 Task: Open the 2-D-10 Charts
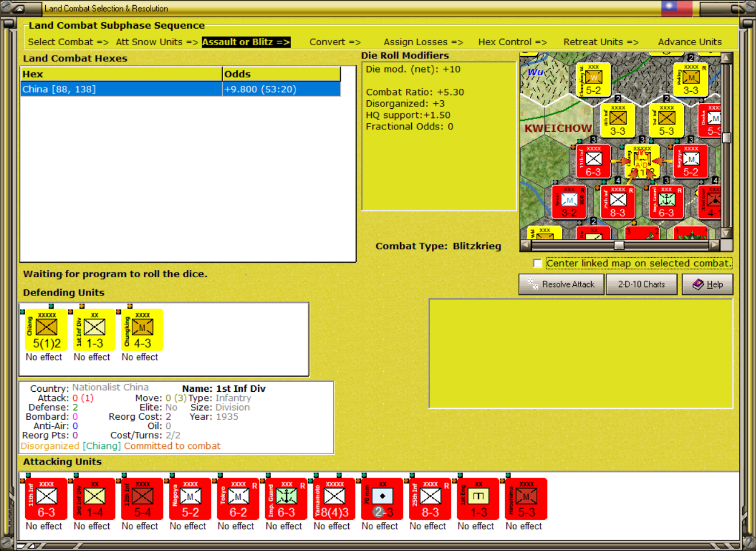641,284
